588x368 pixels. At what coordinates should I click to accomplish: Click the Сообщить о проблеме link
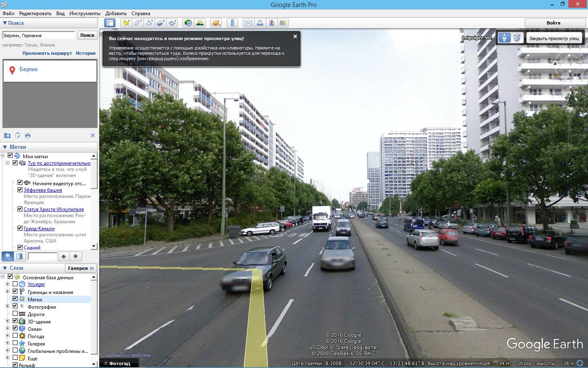[128, 355]
